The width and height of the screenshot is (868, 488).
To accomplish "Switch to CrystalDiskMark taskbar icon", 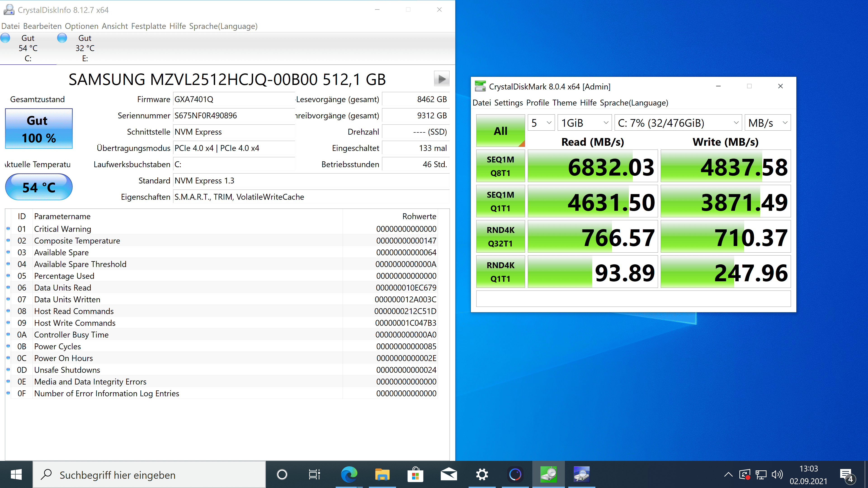I will [x=548, y=474].
